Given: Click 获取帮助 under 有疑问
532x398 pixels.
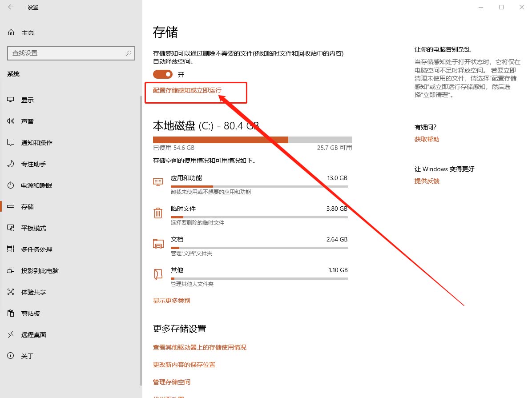Looking at the screenshot, I should pyautogui.click(x=426, y=139).
